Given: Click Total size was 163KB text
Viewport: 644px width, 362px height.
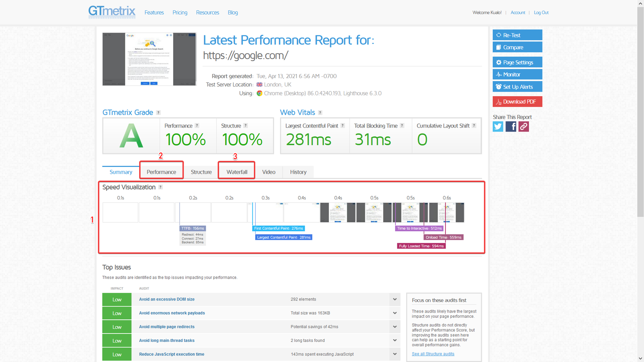Looking at the screenshot, I should click(310, 313).
